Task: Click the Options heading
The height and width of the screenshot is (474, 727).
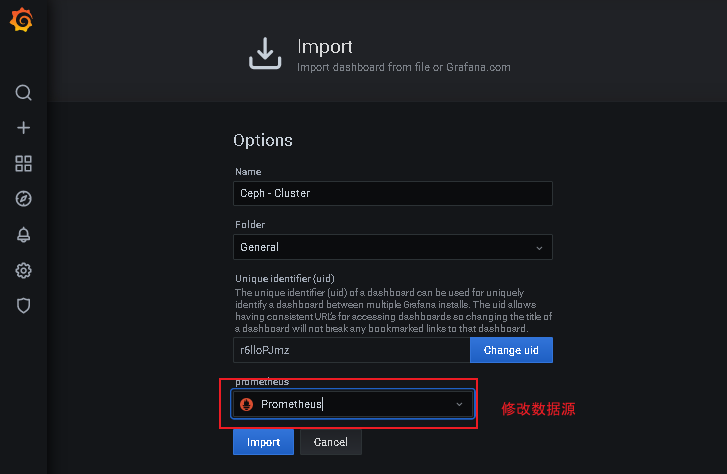Action: tap(263, 140)
